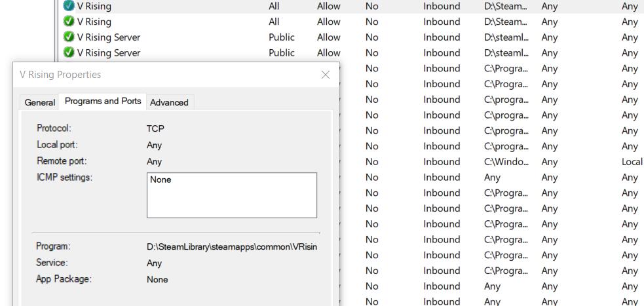Open the Advanced tab
Screen dimensions: 644x306
(x=169, y=102)
